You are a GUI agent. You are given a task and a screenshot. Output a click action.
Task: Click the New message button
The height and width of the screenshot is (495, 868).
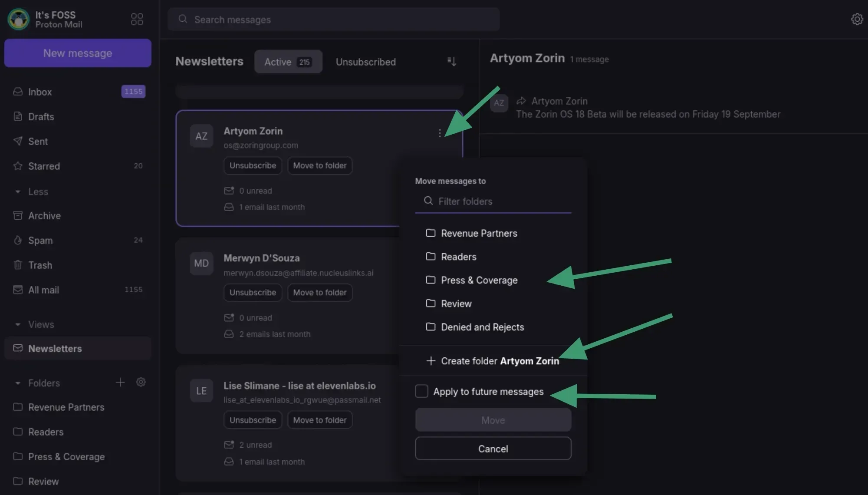pyautogui.click(x=78, y=53)
